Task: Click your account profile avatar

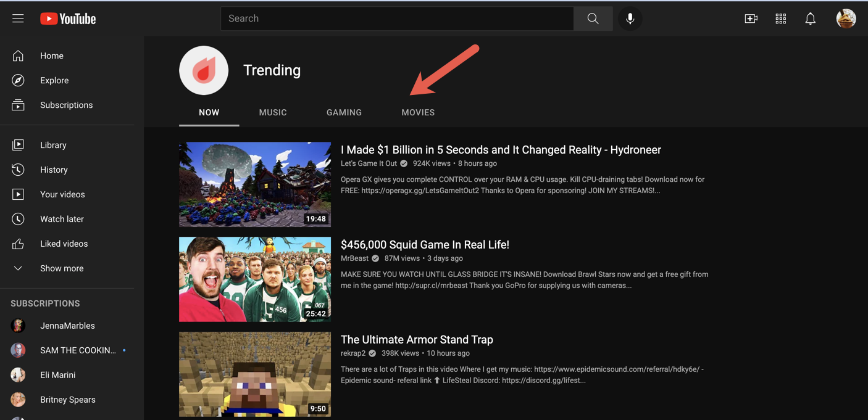Action: 846,18
